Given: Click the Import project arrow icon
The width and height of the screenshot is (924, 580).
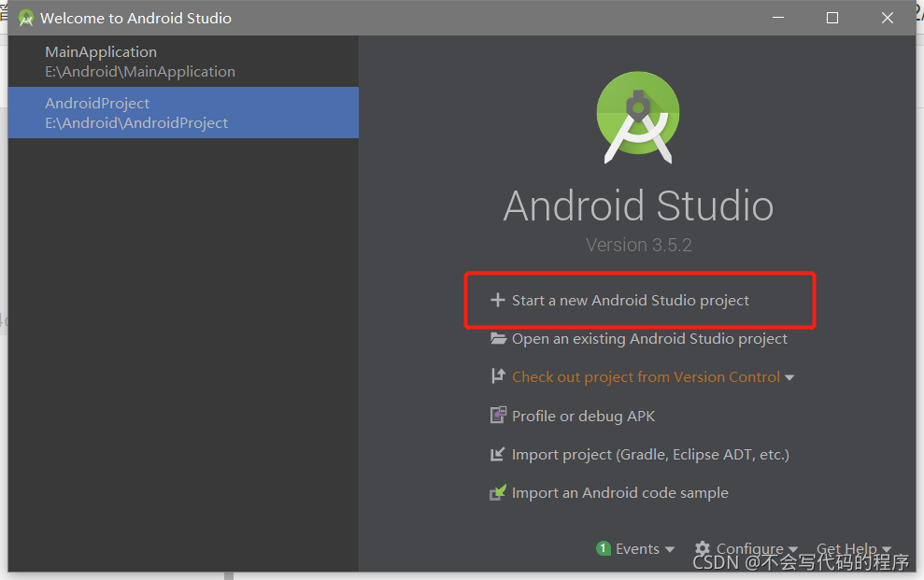Looking at the screenshot, I should pos(497,454).
